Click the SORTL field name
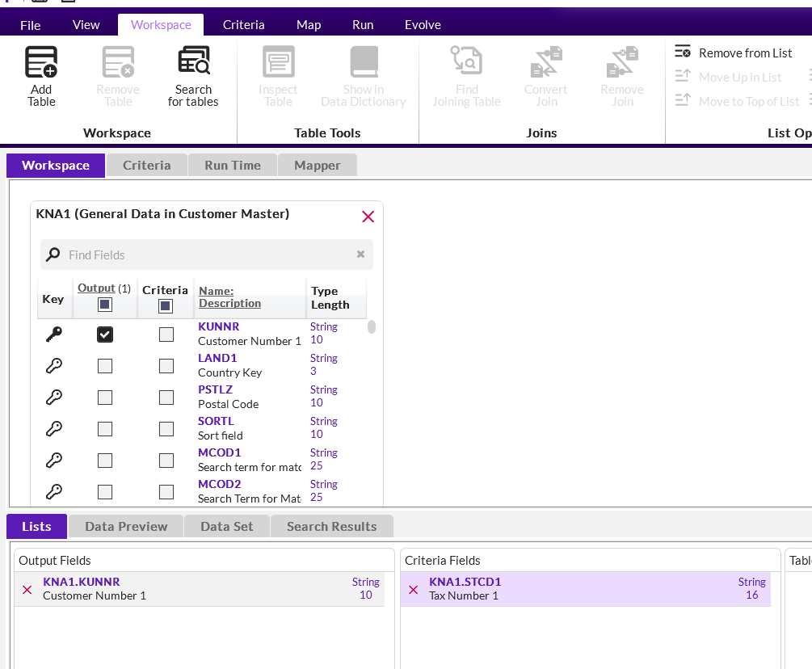 216,421
